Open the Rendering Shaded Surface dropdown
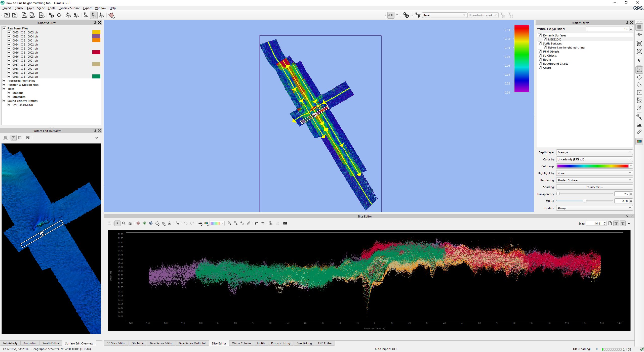This screenshot has height=352, width=644. coord(594,180)
